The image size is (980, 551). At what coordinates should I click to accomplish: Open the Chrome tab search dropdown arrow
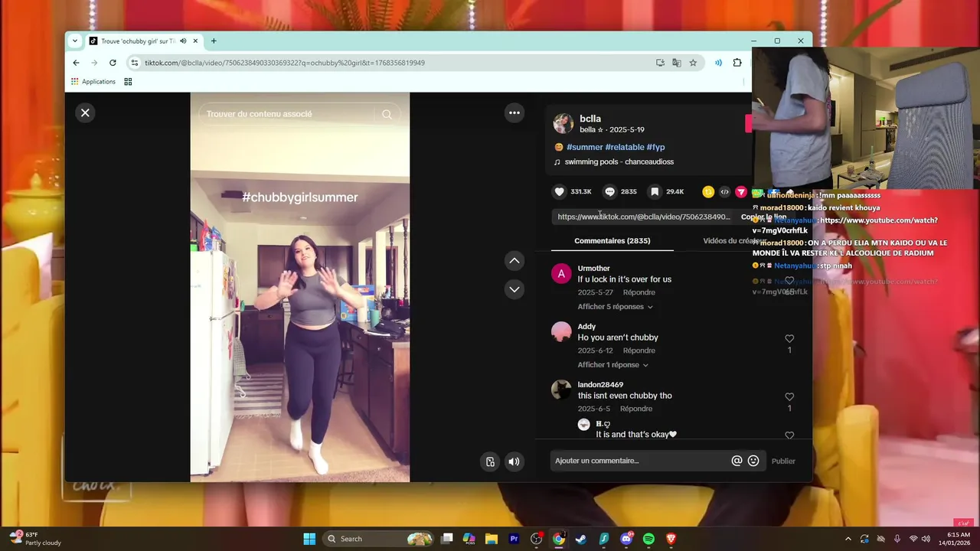pos(74,41)
